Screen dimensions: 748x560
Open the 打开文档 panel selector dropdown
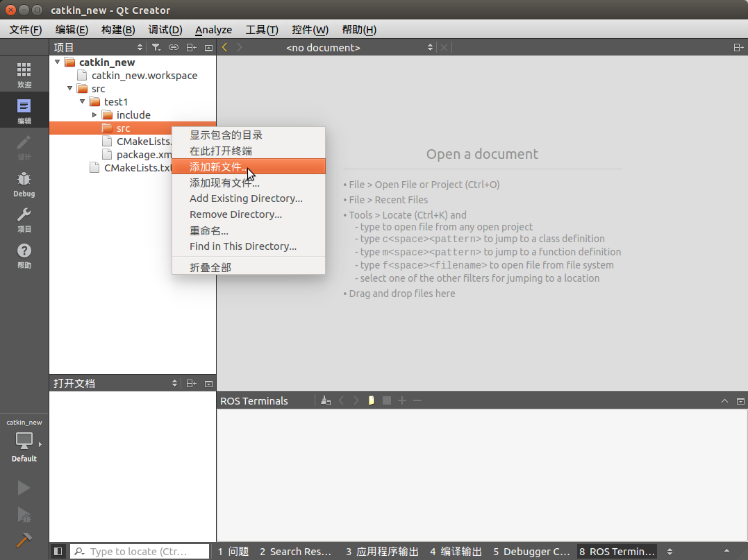(x=115, y=383)
